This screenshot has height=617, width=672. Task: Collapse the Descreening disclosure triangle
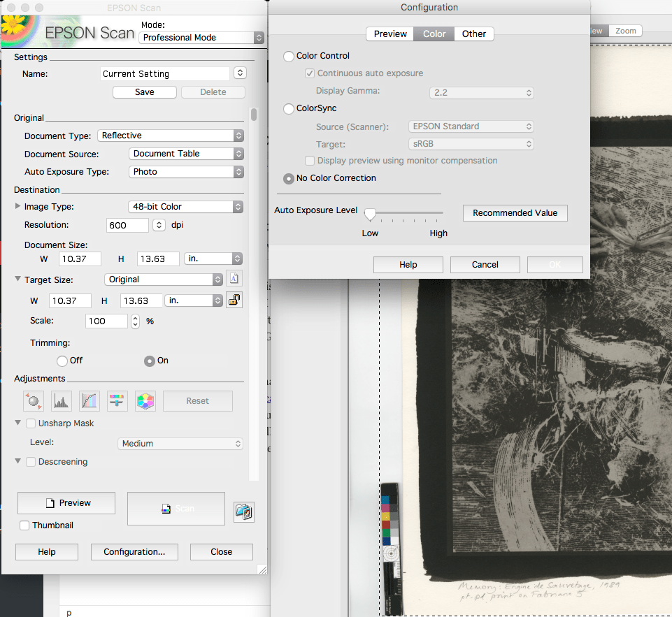(x=17, y=461)
